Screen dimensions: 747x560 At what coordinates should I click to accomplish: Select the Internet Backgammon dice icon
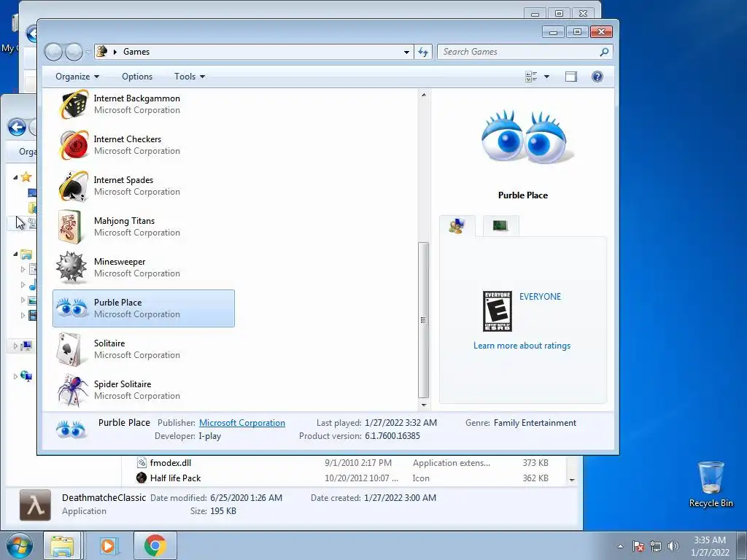pyautogui.click(x=74, y=104)
